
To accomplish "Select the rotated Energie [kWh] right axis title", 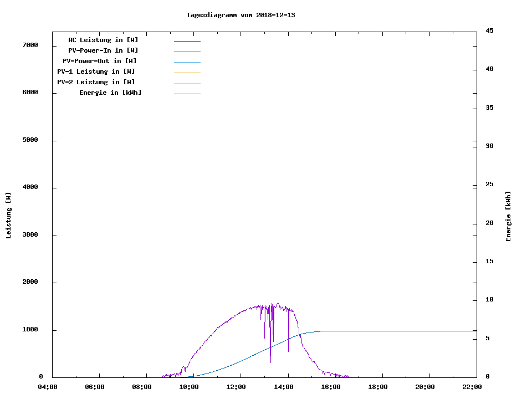I will click(x=509, y=216).
